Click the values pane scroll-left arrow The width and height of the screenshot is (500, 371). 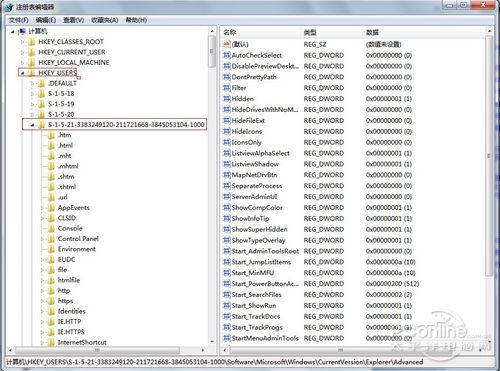tap(225, 350)
